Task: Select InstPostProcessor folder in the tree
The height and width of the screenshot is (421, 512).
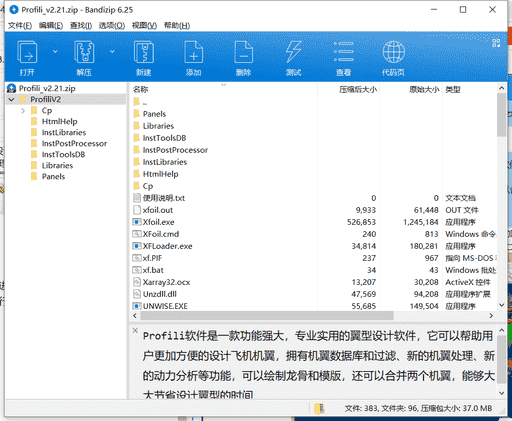Action: click(x=74, y=143)
